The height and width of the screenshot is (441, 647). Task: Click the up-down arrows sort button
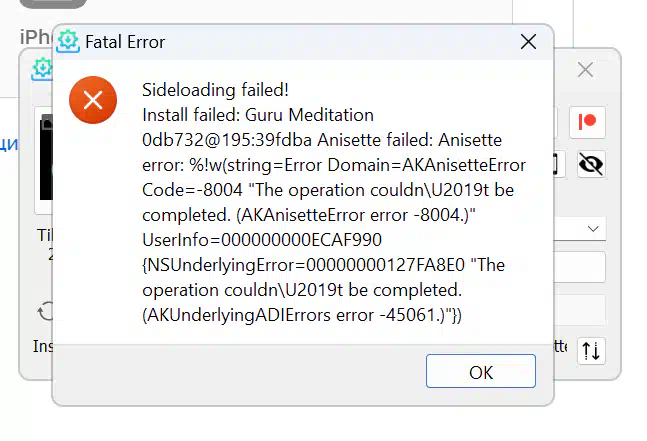click(591, 351)
